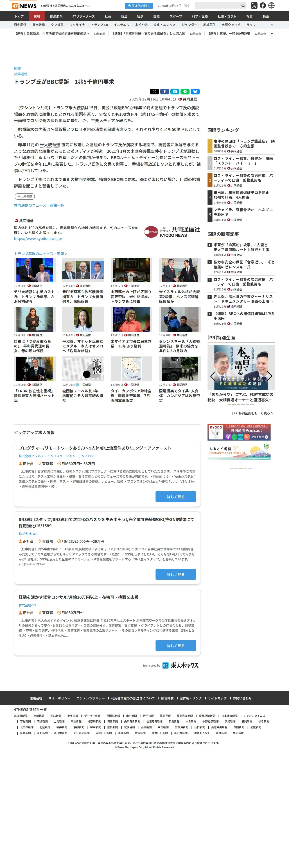Share article on X
Viewport: 289px width, 868px height.
click(154, 92)
